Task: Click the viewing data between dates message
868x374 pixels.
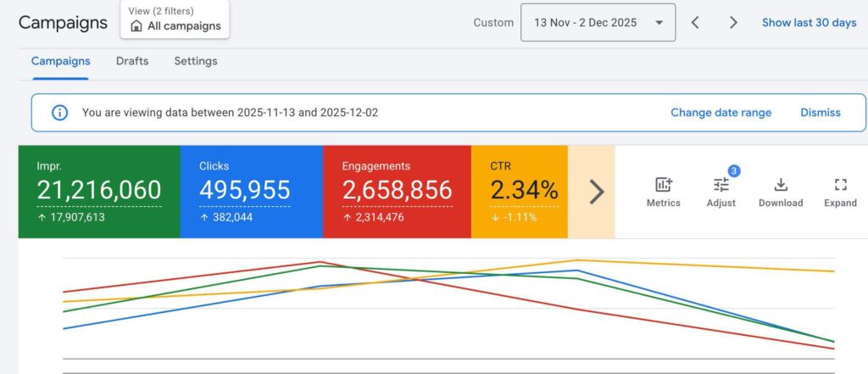Action: pyautogui.click(x=231, y=113)
